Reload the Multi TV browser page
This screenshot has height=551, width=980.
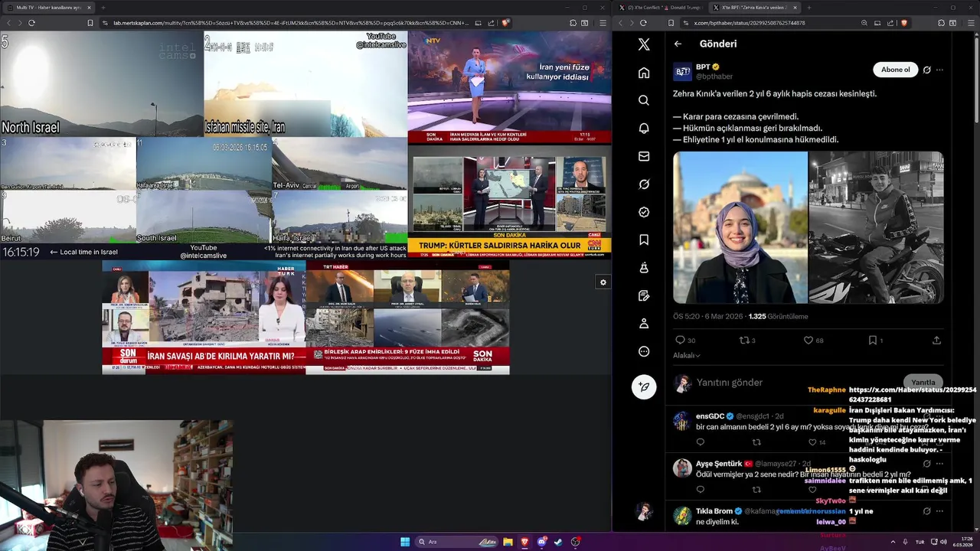pos(31,23)
